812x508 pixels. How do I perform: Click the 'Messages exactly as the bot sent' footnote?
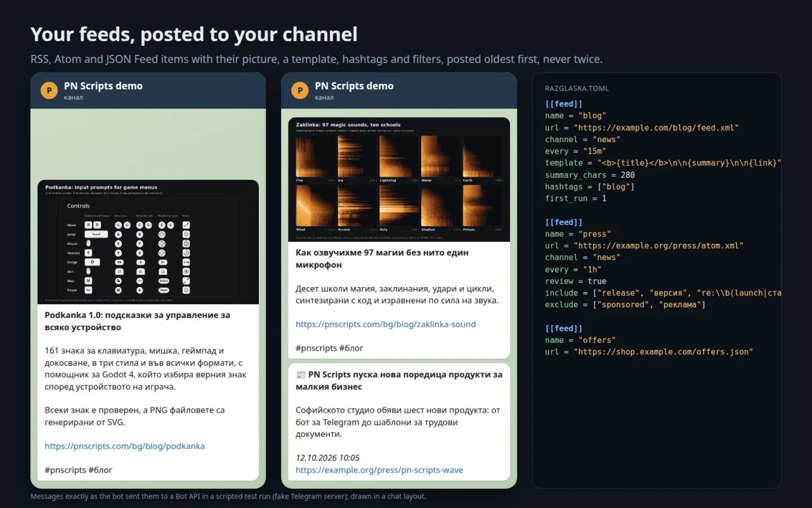[x=228, y=497]
